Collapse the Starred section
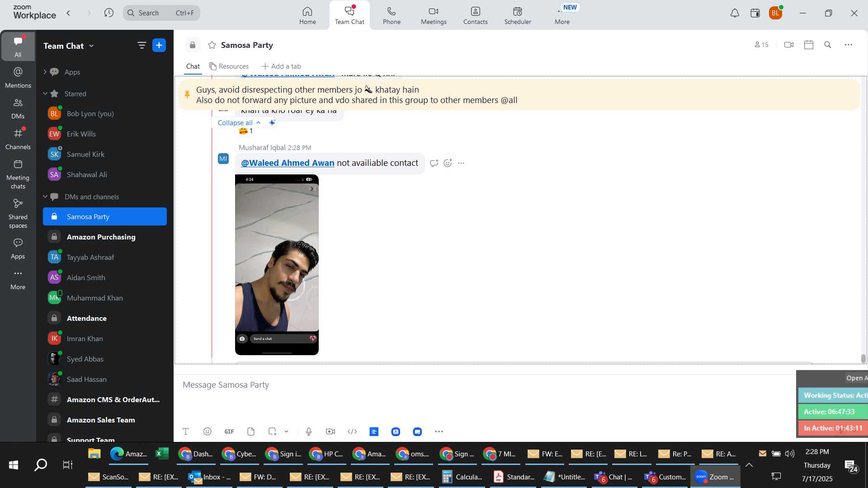 point(45,94)
